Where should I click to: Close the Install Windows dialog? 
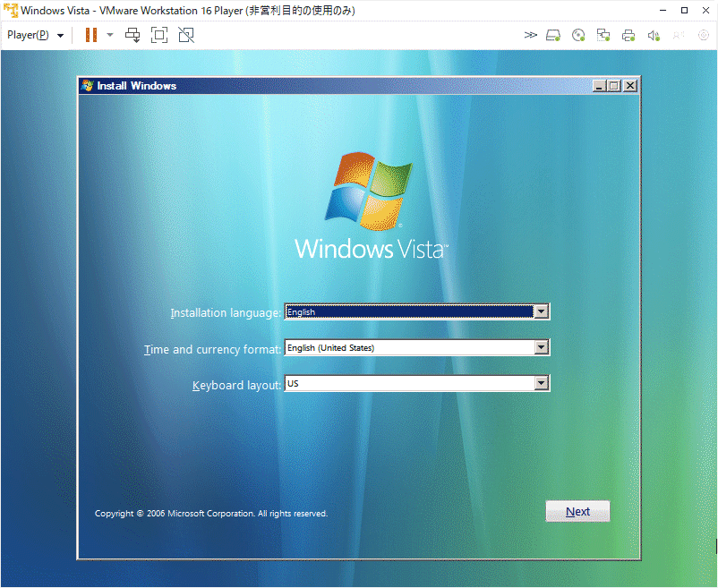click(630, 86)
